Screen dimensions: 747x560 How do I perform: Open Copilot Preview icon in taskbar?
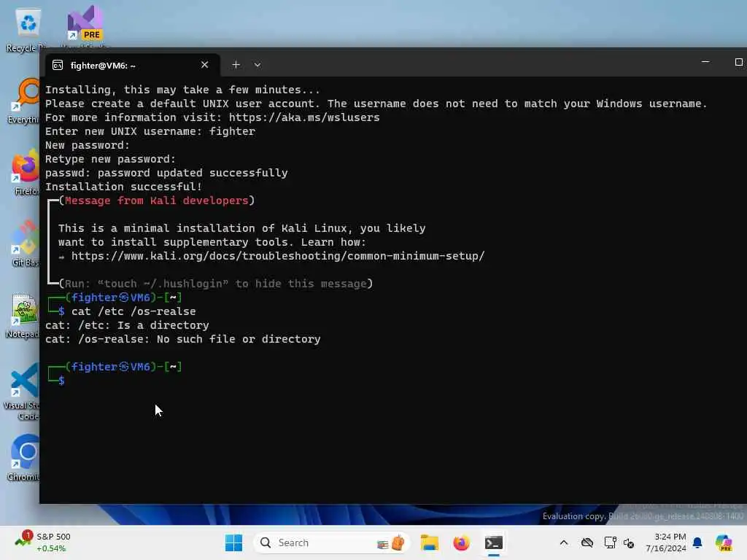point(724,542)
